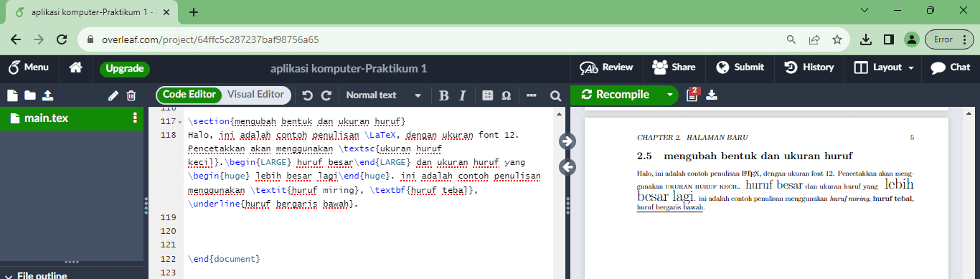Redo the last edit

point(326,95)
